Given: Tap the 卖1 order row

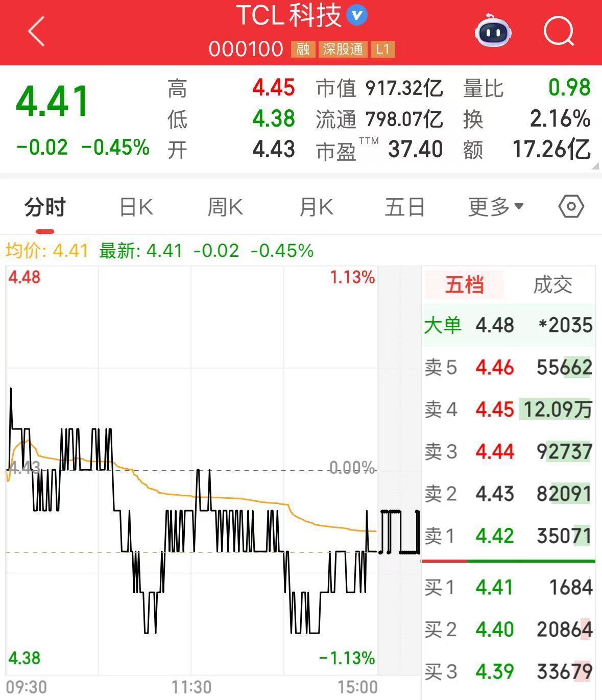Looking at the screenshot, I should tap(509, 536).
